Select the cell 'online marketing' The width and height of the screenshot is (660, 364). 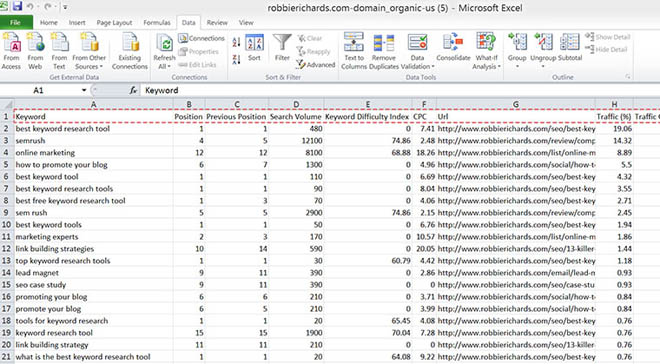click(x=93, y=152)
